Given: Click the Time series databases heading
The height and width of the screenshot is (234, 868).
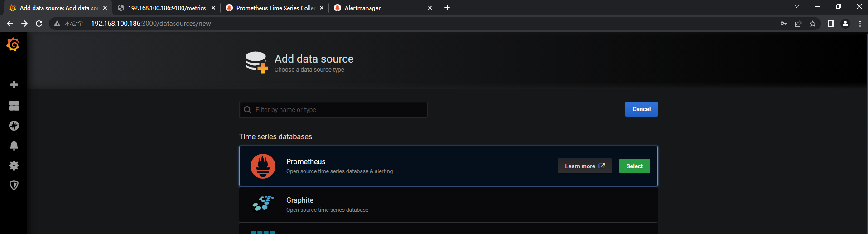Looking at the screenshot, I should coord(275,136).
